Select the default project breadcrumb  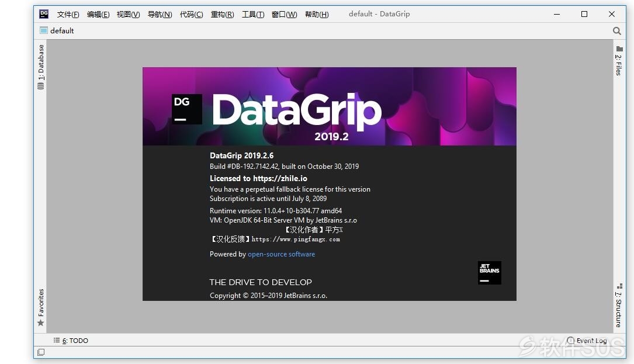click(62, 31)
